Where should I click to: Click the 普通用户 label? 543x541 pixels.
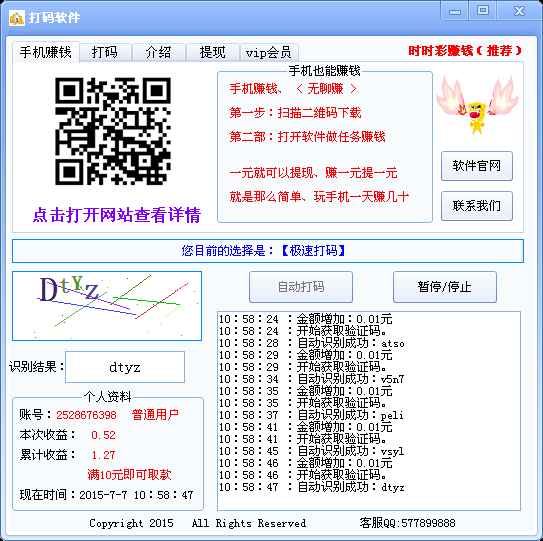point(155,414)
